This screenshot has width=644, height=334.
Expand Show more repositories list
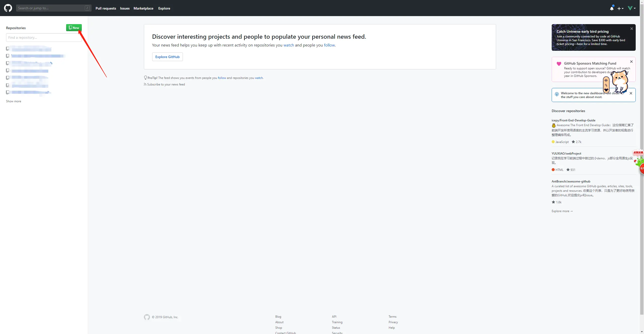pyautogui.click(x=14, y=101)
